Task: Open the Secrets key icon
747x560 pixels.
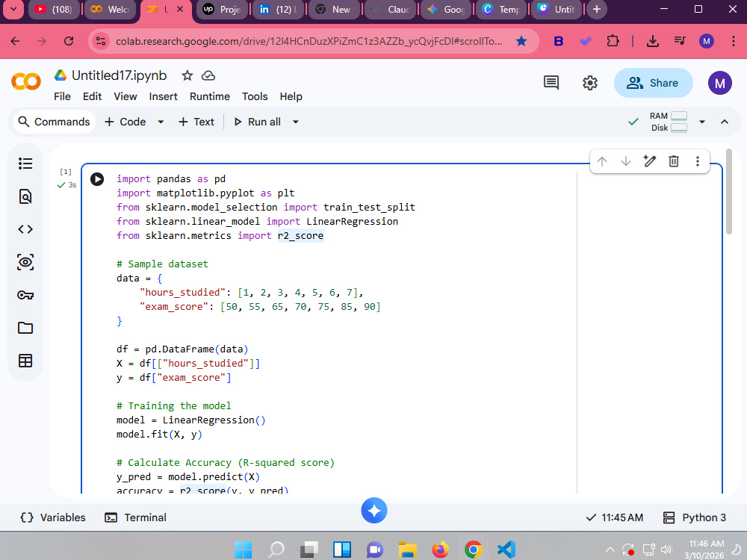Action: 25,295
